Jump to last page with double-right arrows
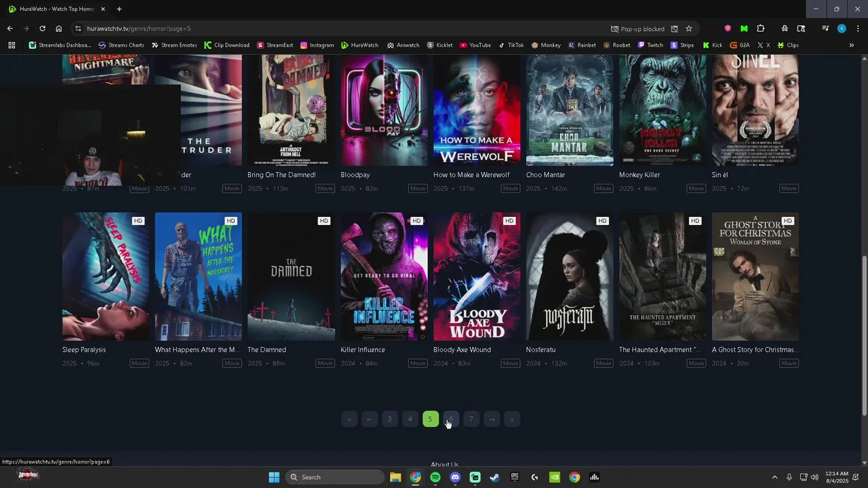Screen dimensions: 868x488 512,419
